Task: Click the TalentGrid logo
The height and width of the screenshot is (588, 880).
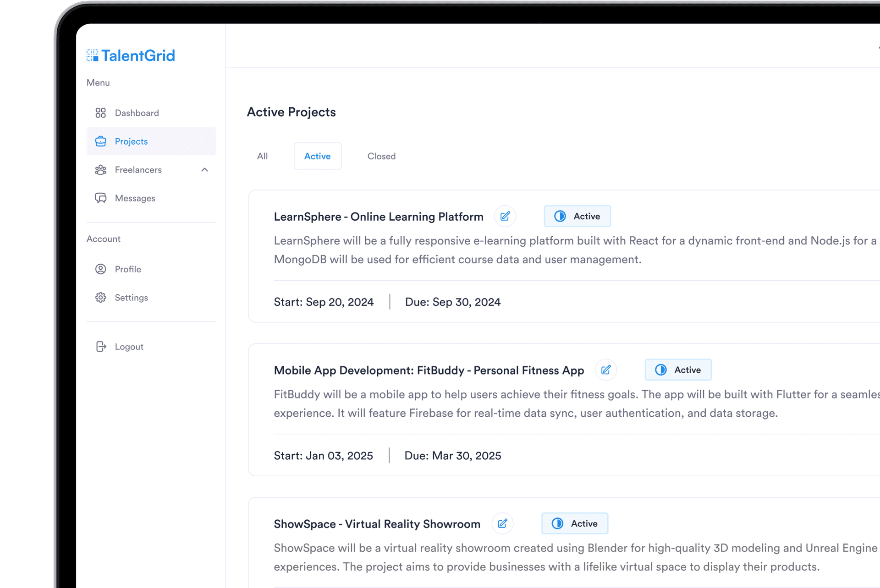Action: pyautogui.click(x=130, y=55)
